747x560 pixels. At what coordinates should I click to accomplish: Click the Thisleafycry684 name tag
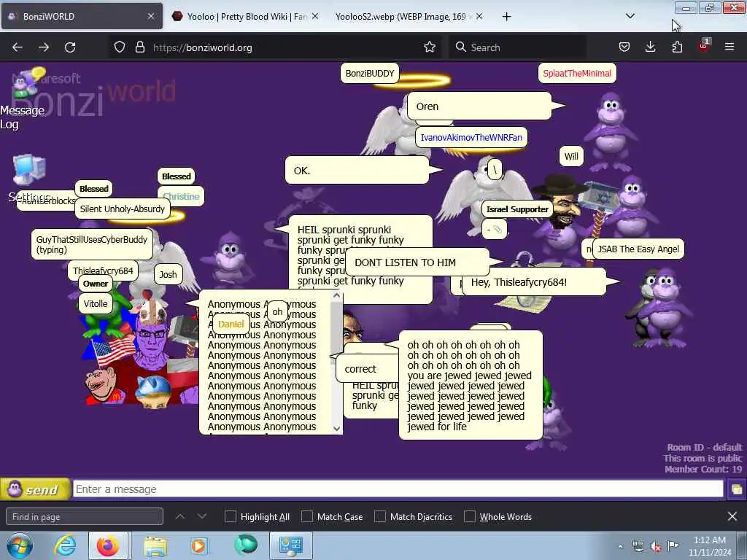pyautogui.click(x=103, y=271)
